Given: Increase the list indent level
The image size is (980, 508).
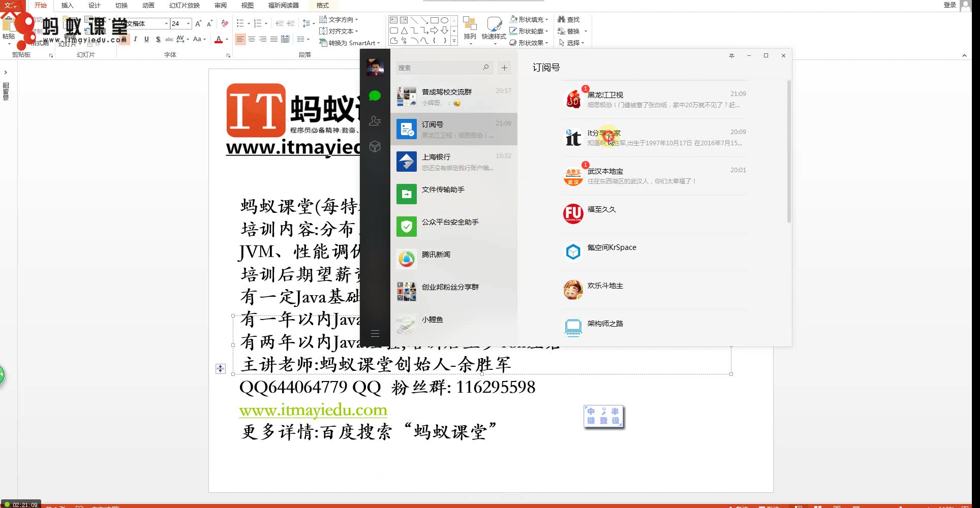Looking at the screenshot, I should pyautogui.click(x=291, y=23).
